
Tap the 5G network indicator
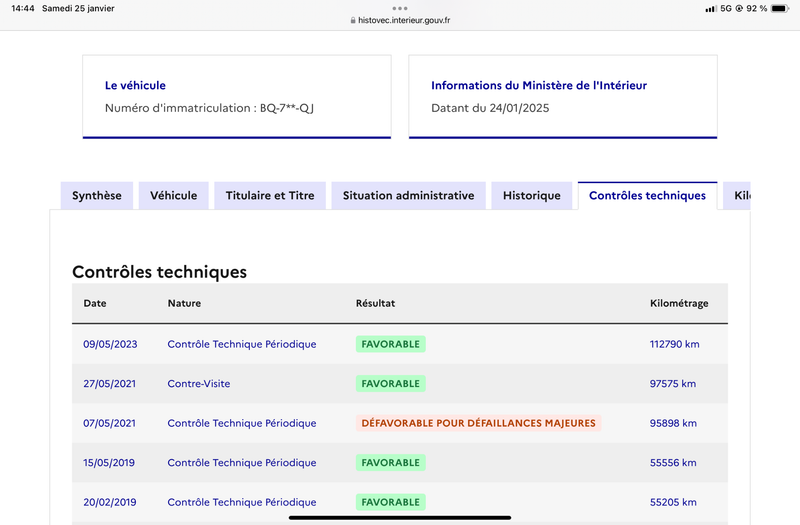726,8
